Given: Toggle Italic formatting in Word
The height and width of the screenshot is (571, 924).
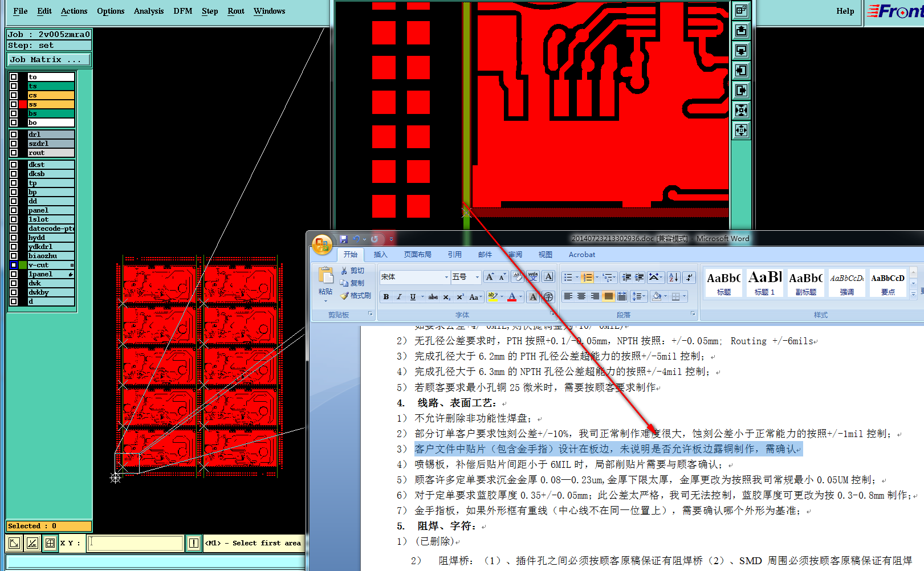Looking at the screenshot, I should [x=399, y=297].
